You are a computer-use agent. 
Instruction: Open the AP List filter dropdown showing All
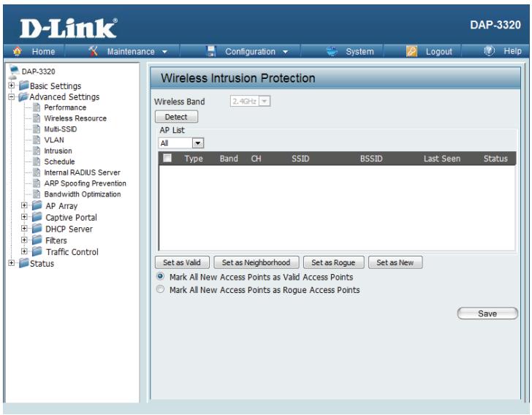tap(180, 143)
